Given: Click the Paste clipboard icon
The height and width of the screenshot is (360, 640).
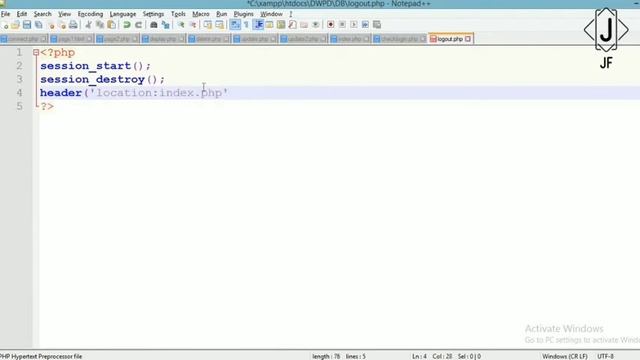Looking at the screenshot, I should click(111, 25).
